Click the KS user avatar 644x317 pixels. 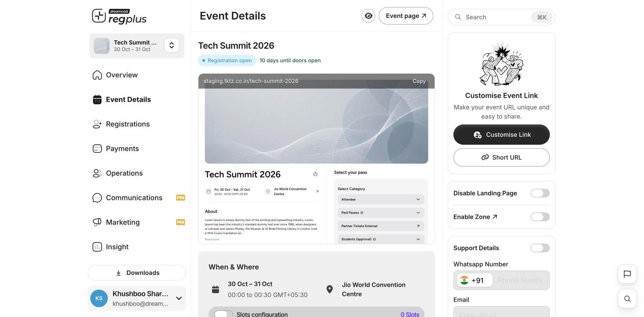(x=99, y=298)
